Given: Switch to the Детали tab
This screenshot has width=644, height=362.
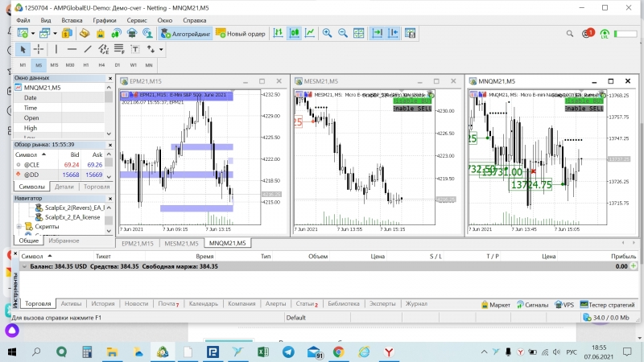Looking at the screenshot, I should (64, 187).
